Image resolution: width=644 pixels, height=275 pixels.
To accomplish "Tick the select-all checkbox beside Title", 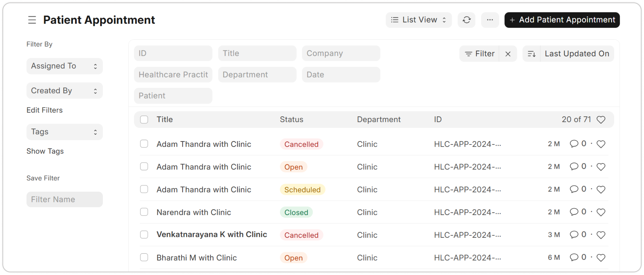I will pos(144,120).
